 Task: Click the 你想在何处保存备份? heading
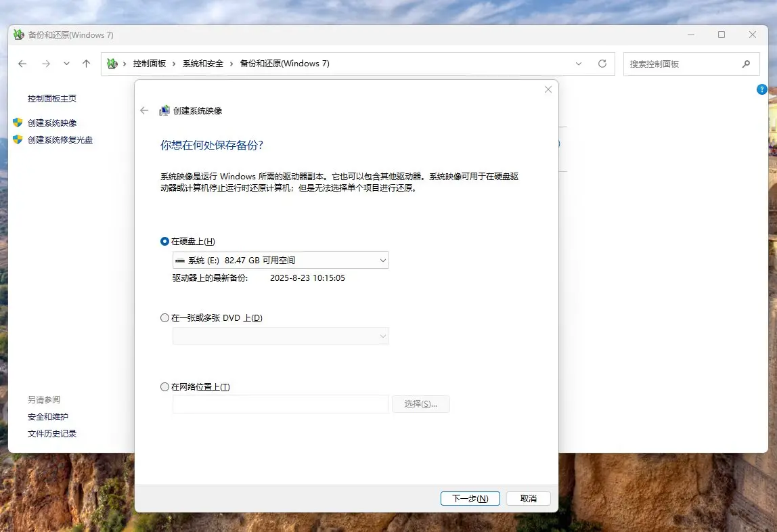point(212,145)
